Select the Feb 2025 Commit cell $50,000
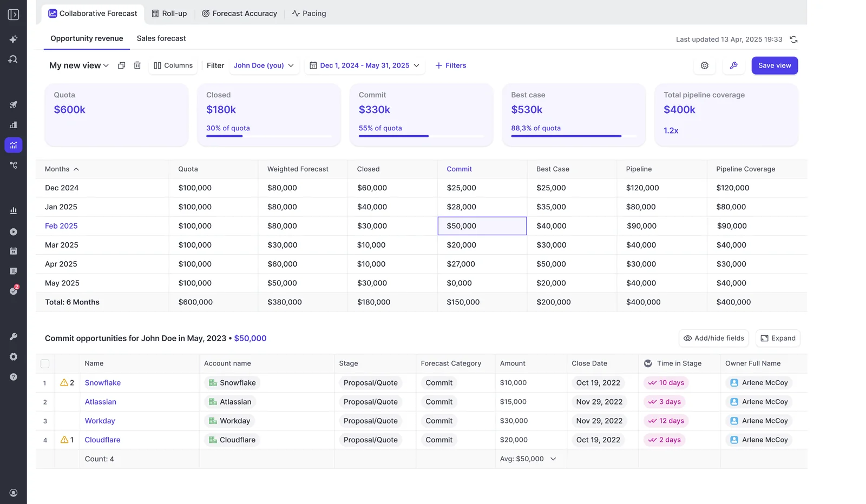The image size is (866, 504). [x=482, y=226]
